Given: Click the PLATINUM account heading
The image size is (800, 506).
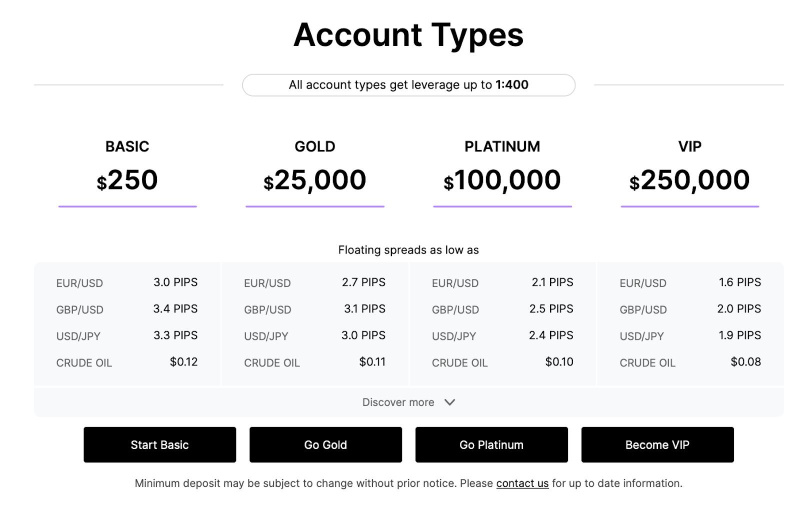Looking at the screenshot, I should click(x=502, y=147).
